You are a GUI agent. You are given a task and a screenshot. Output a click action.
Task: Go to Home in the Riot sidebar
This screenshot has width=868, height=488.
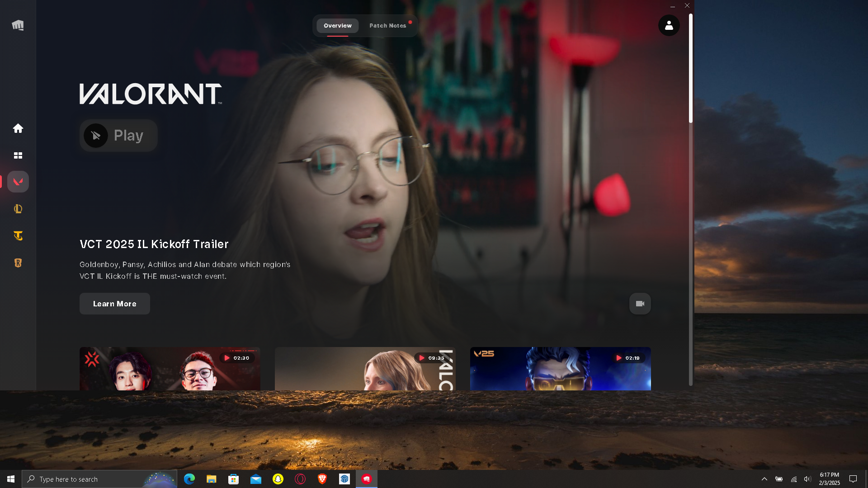pos(18,128)
